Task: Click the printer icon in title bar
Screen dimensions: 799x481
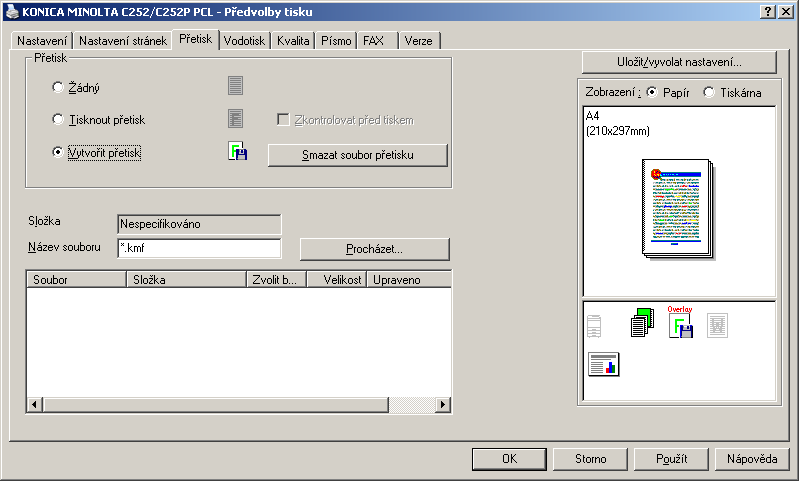Action: point(12,11)
